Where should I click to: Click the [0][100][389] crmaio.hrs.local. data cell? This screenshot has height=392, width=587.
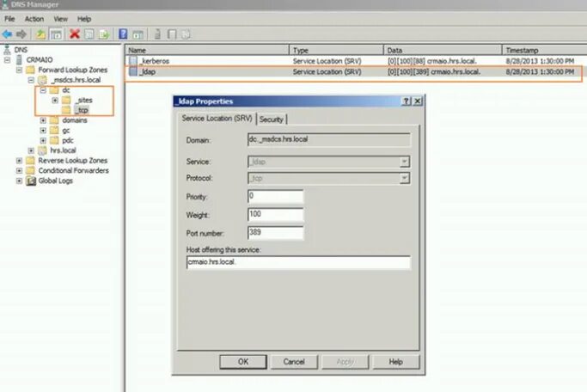[434, 71]
